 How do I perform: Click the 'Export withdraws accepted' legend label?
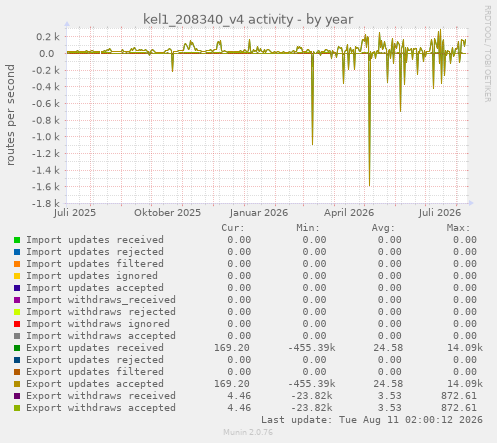coord(101,408)
